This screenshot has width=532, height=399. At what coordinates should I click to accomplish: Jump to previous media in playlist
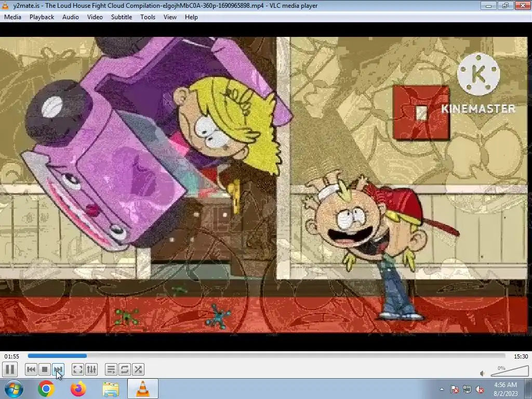pyautogui.click(x=31, y=369)
